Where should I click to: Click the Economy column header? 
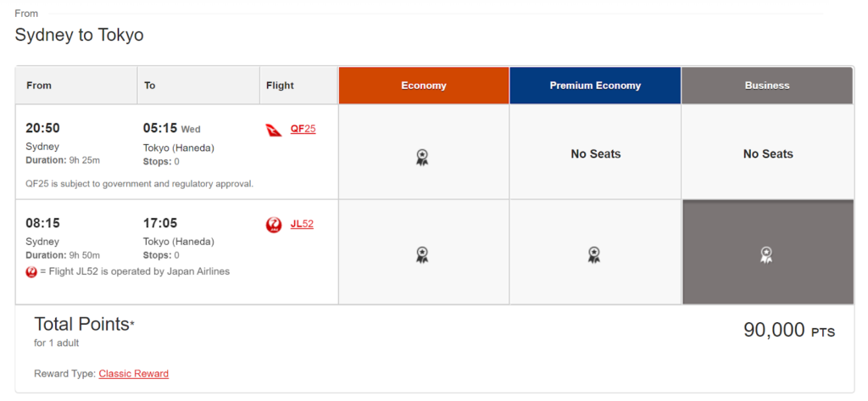click(424, 86)
